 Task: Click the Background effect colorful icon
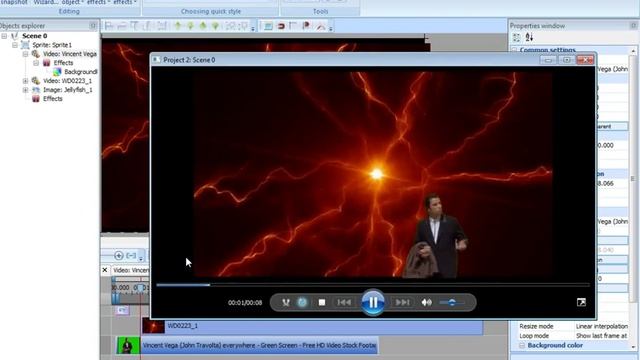point(57,72)
